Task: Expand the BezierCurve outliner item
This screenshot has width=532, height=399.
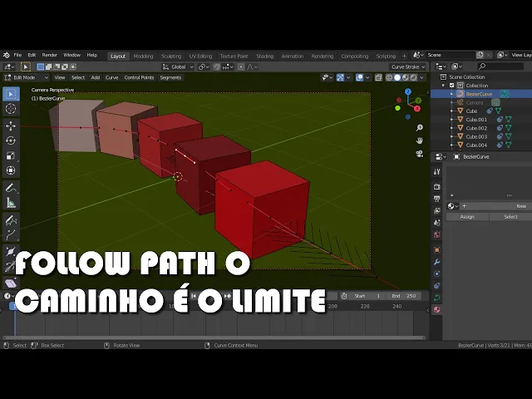Action: click(x=451, y=94)
